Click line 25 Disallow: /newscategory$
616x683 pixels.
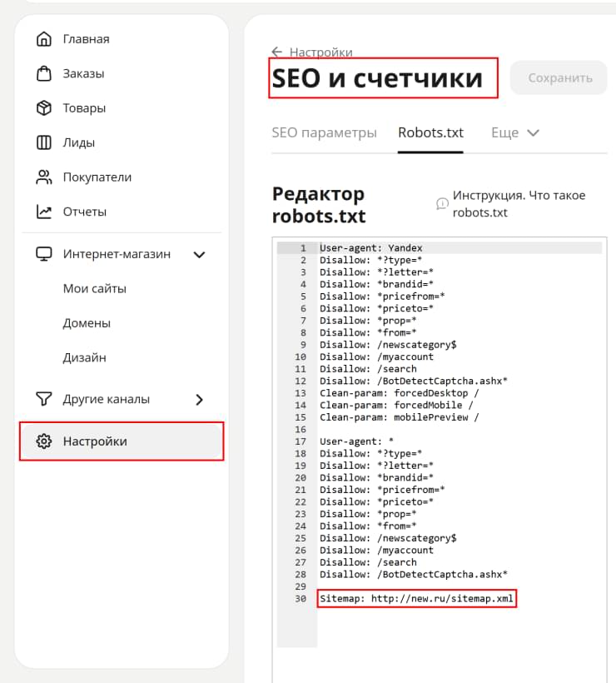[x=388, y=538]
